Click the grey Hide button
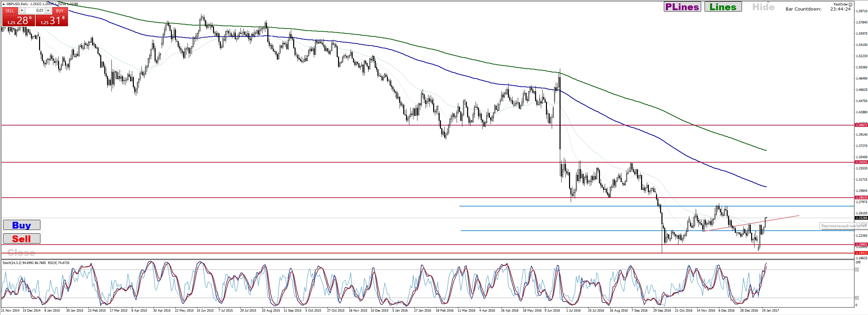868x315 pixels. click(x=763, y=7)
